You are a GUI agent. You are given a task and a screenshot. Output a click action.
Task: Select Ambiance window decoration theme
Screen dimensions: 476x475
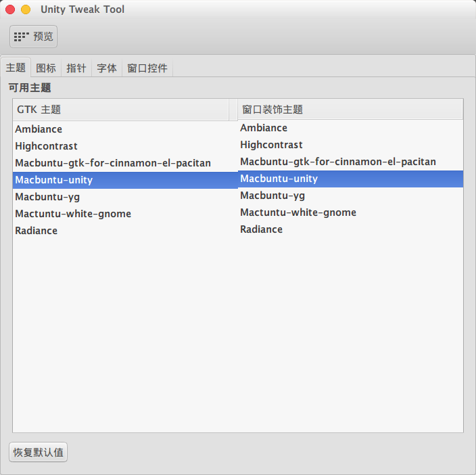coord(350,128)
